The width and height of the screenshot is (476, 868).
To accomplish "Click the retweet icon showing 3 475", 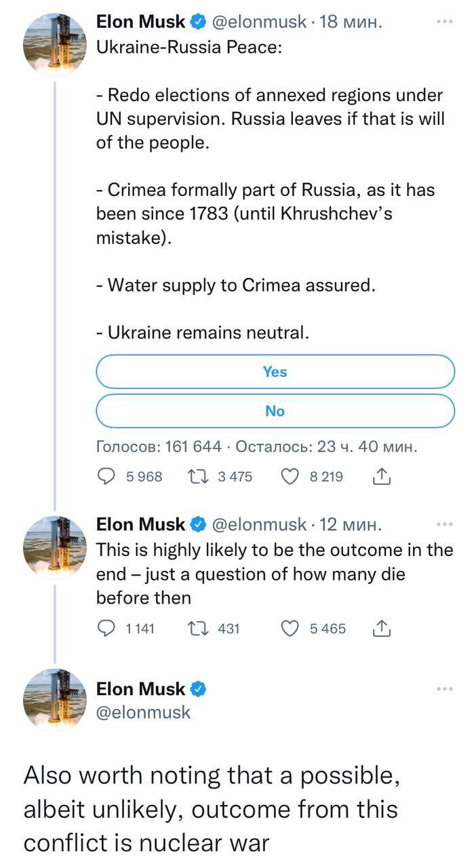I will [197, 477].
